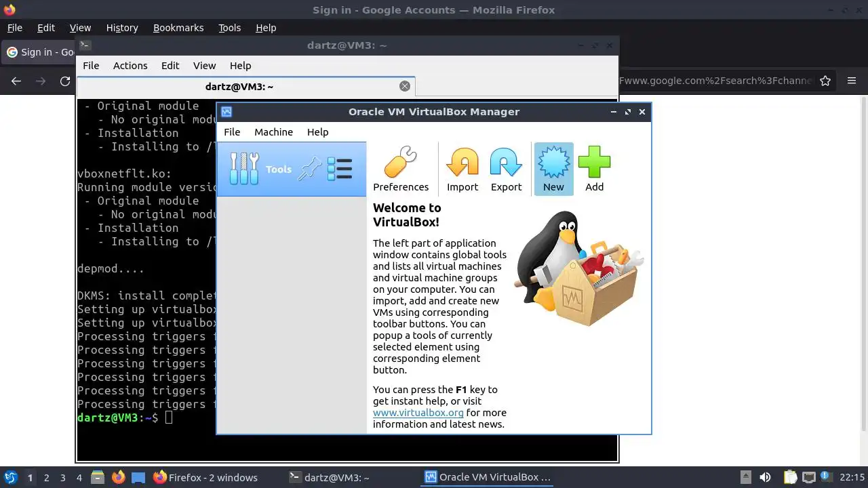Switch to workspace 3
The width and height of the screenshot is (868, 488).
point(62,478)
